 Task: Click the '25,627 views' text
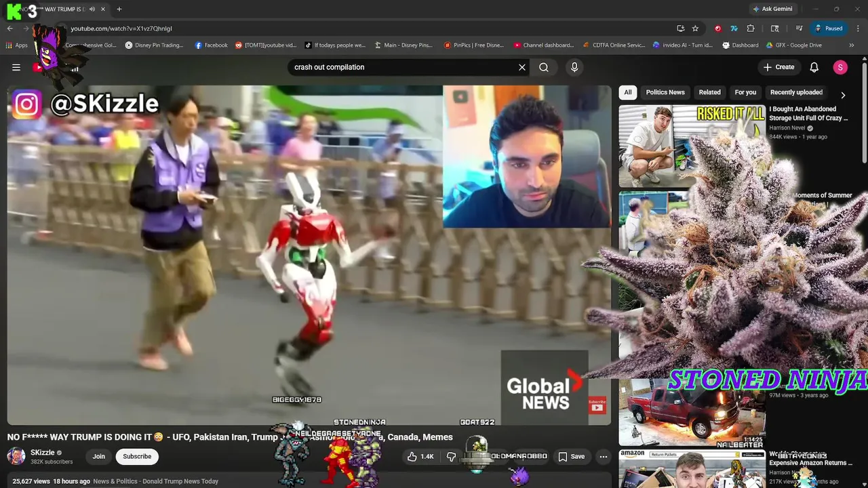pyautogui.click(x=31, y=481)
